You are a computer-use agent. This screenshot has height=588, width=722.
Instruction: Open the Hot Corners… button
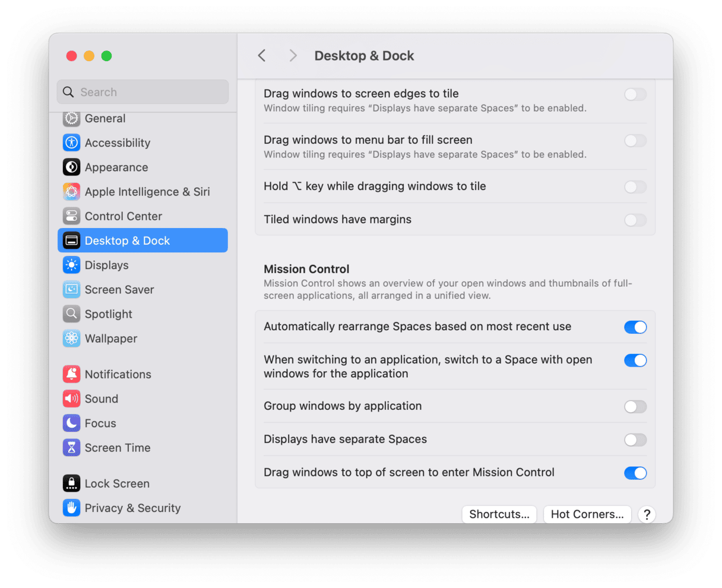point(587,514)
